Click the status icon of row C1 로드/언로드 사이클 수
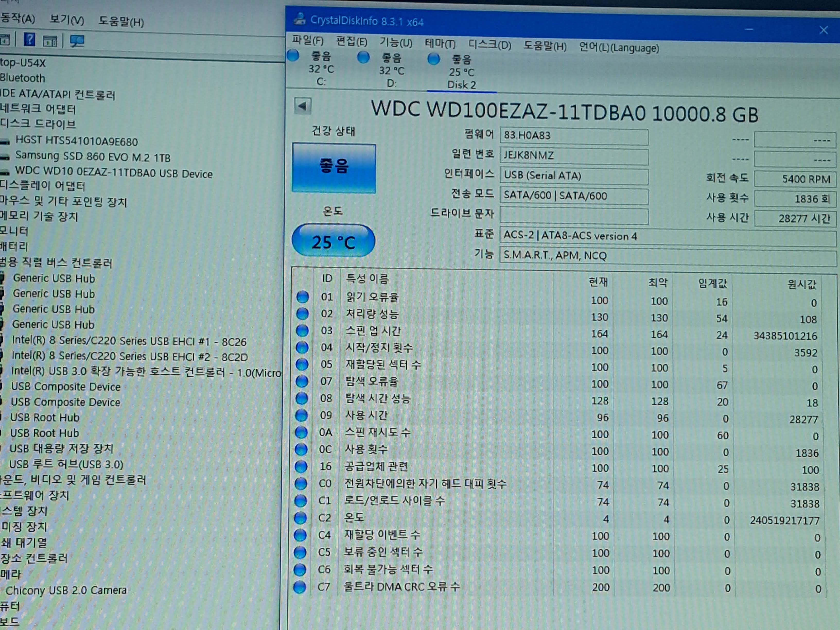This screenshot has height=630, width=840. coord(301,501)
